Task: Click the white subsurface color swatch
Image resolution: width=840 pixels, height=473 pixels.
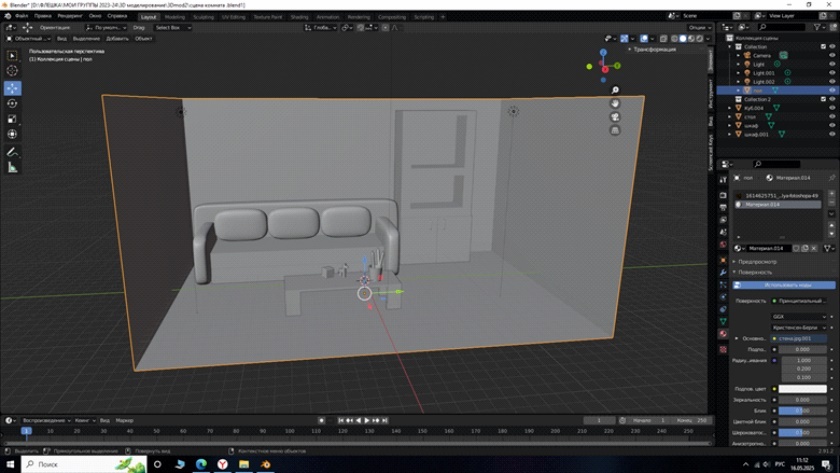Action: [802, 389]
